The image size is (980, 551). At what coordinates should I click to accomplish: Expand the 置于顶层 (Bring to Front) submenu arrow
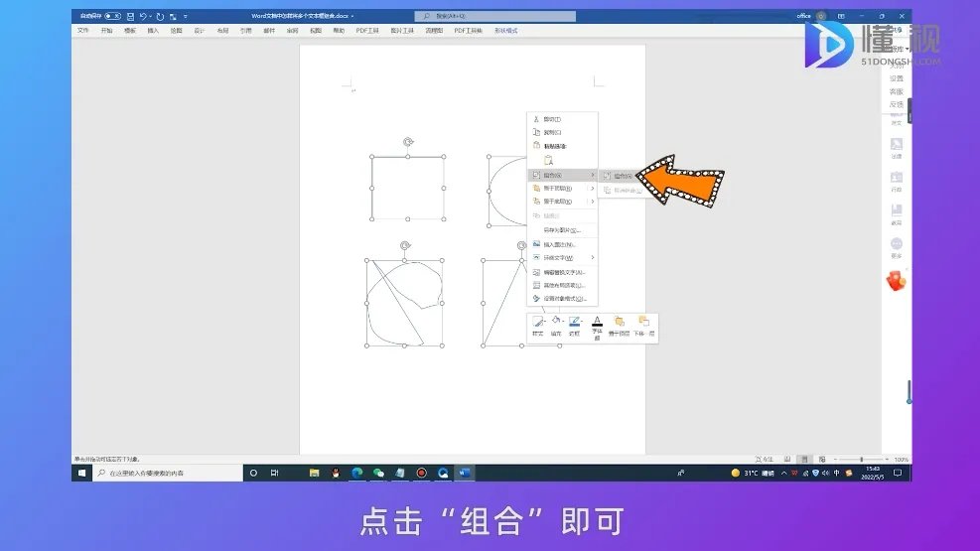pos(592,188)
